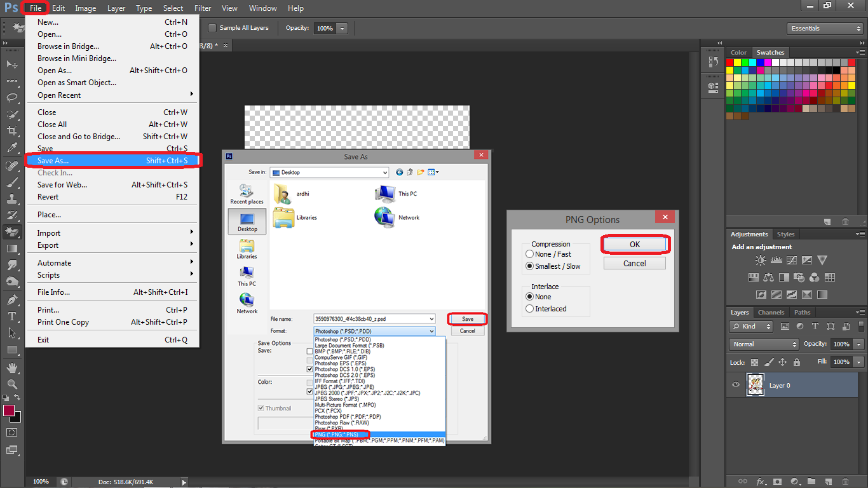The height and width of the screenshot is (488, 868).
Task: Select the Rectangle shape tool
Action: point(12,349)
